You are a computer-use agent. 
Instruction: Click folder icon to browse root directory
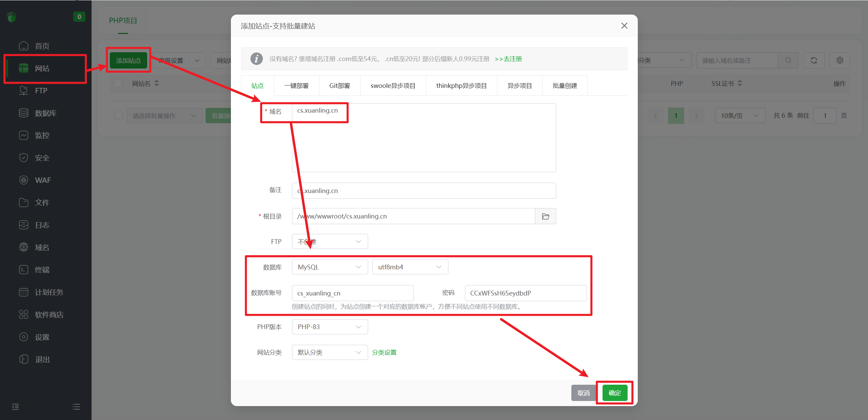[545, 216]
